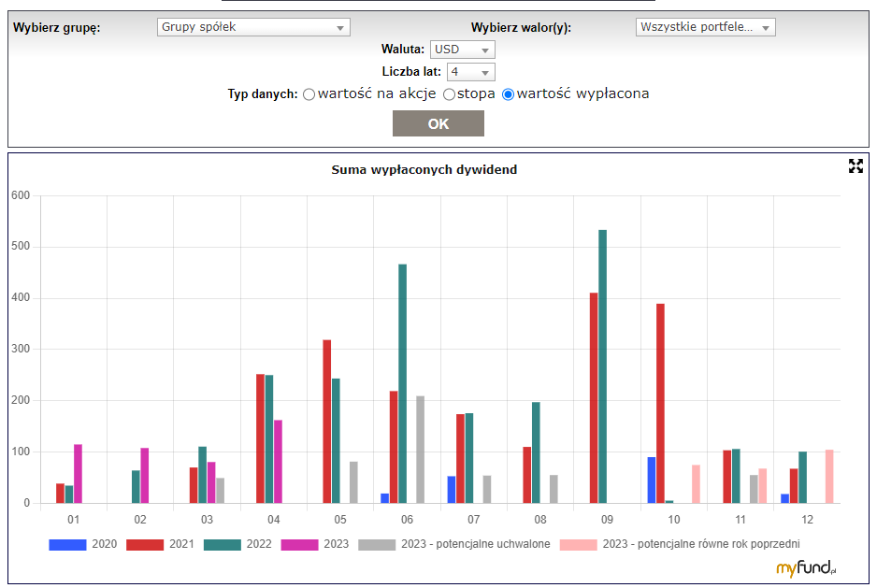
Task: Click the 2023 bar for month 01
Action: point(78,474)
